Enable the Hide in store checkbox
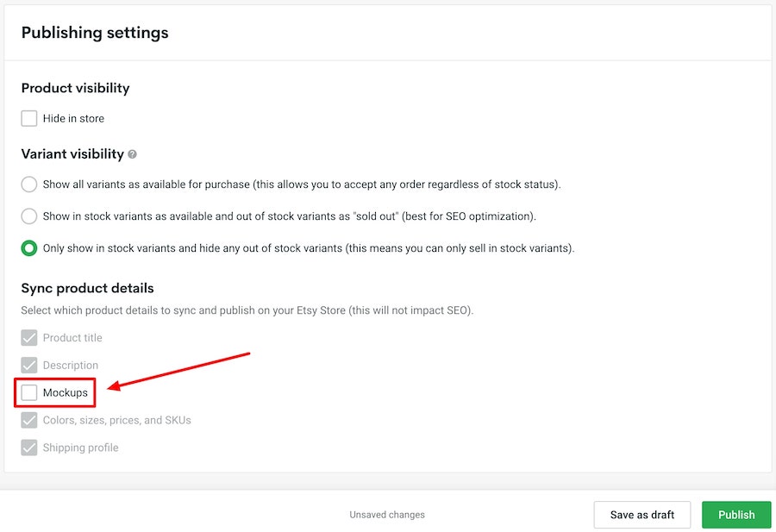776x532 pixels. (29, 118)
